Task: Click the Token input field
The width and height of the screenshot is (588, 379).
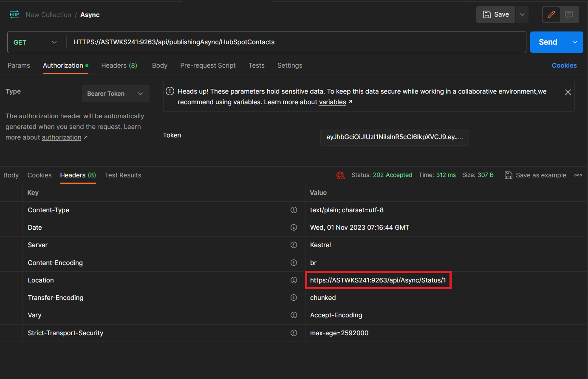Action: point(394,137)
